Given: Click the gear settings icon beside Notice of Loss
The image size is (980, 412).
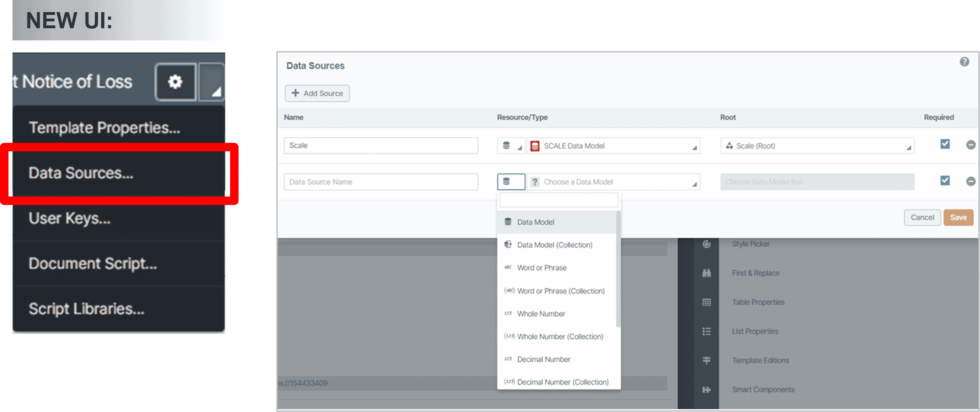Looking at the screenshot, I should pyautogui.click(x=176, y=82).
